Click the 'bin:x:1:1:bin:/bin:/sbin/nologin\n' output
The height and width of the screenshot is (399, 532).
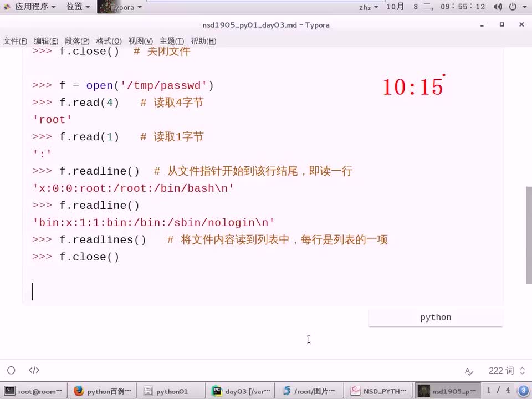coord(154,223)
